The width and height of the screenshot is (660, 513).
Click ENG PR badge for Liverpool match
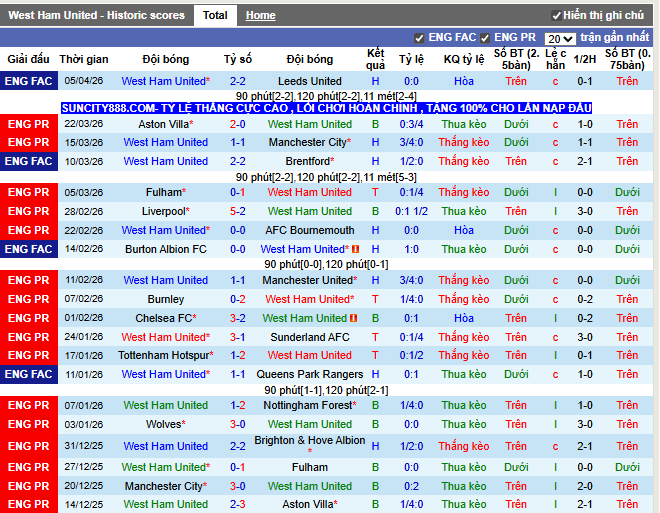click(28, 211)
